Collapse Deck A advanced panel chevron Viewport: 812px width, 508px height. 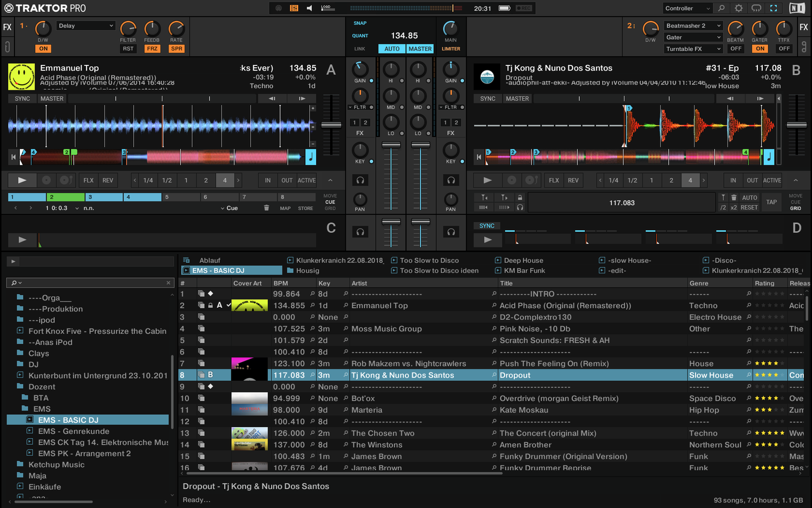point(330,180)
